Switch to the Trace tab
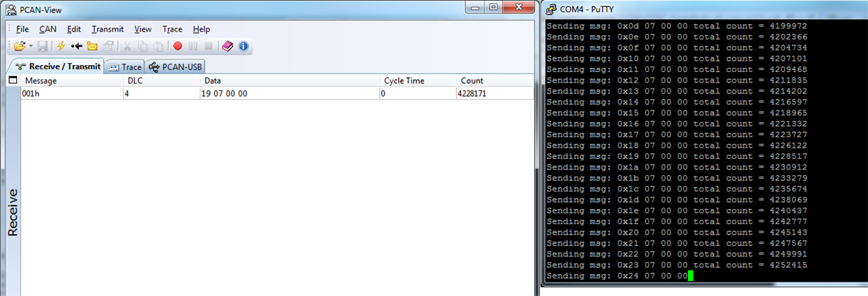This screenshot has height=296, width=868. point(124,67)
